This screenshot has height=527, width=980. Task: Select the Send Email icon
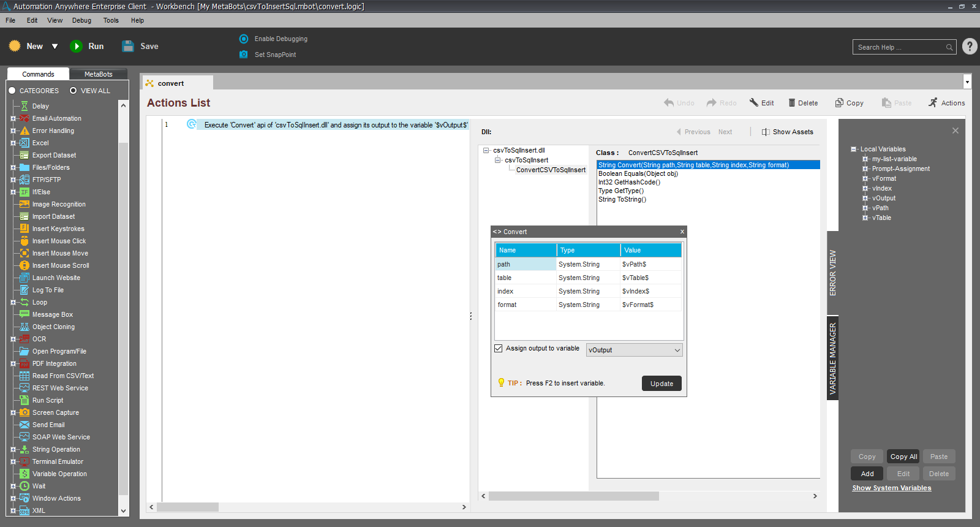[x=24, y=425]
